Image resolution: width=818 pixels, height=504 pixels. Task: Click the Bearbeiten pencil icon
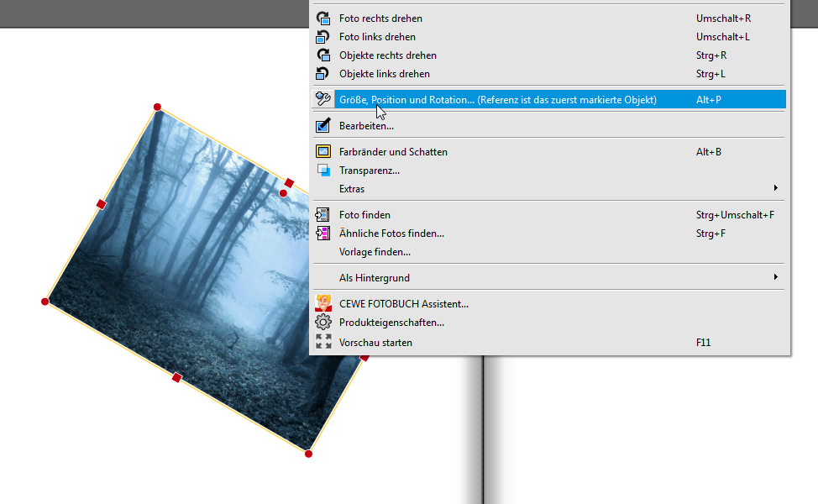pyautogui.click(x=323, y=125)
